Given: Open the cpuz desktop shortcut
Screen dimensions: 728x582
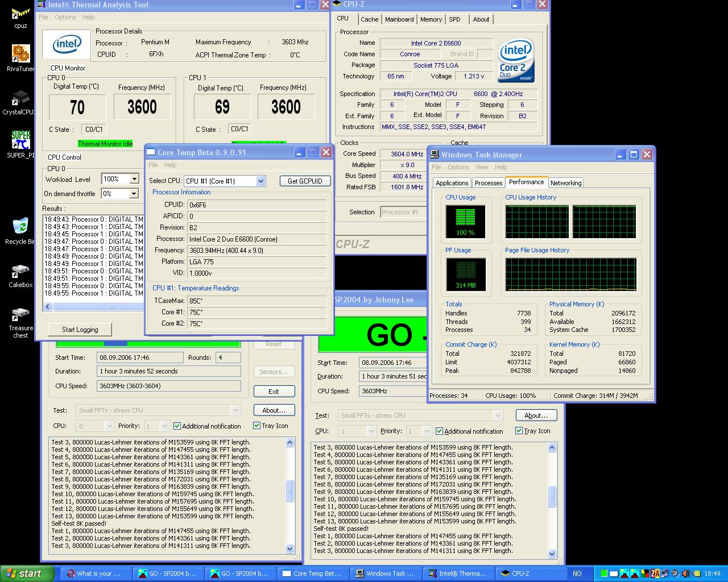Looking at the screenshot, I should click(x=20, y=17).
